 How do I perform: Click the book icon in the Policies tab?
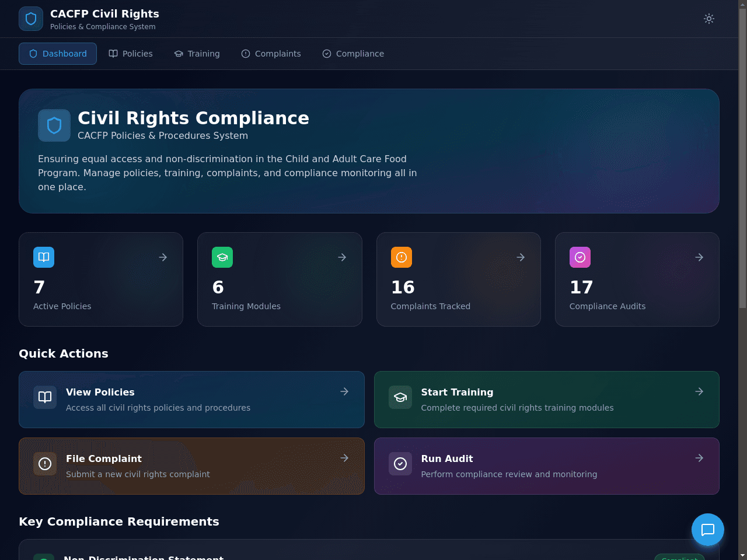[x=113, y=54]
